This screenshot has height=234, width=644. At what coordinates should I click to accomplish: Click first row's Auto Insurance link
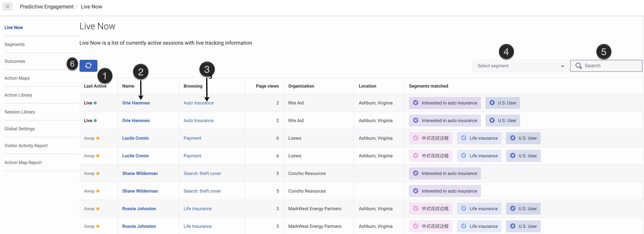pos(198,103)
